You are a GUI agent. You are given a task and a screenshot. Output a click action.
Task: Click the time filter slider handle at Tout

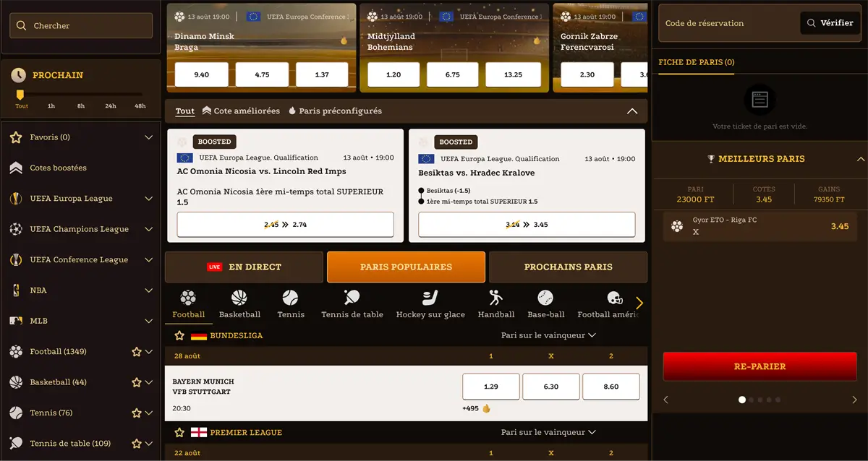point(20,95)
